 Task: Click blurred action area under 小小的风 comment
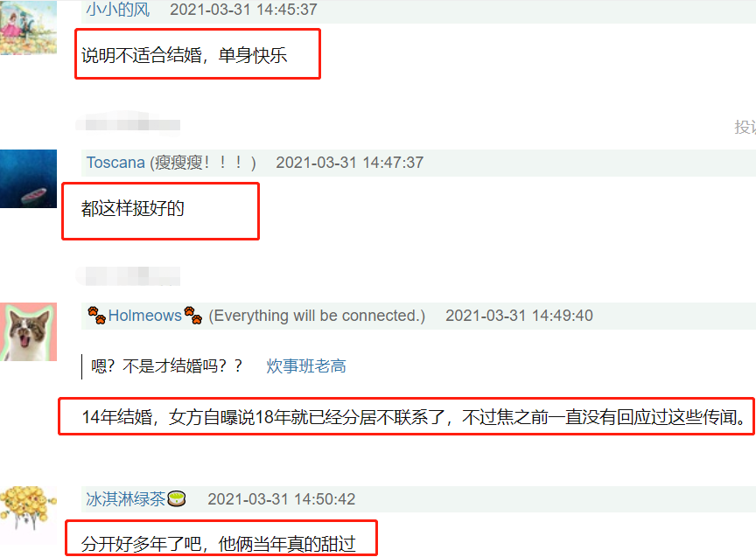click(x=128, y=124)
